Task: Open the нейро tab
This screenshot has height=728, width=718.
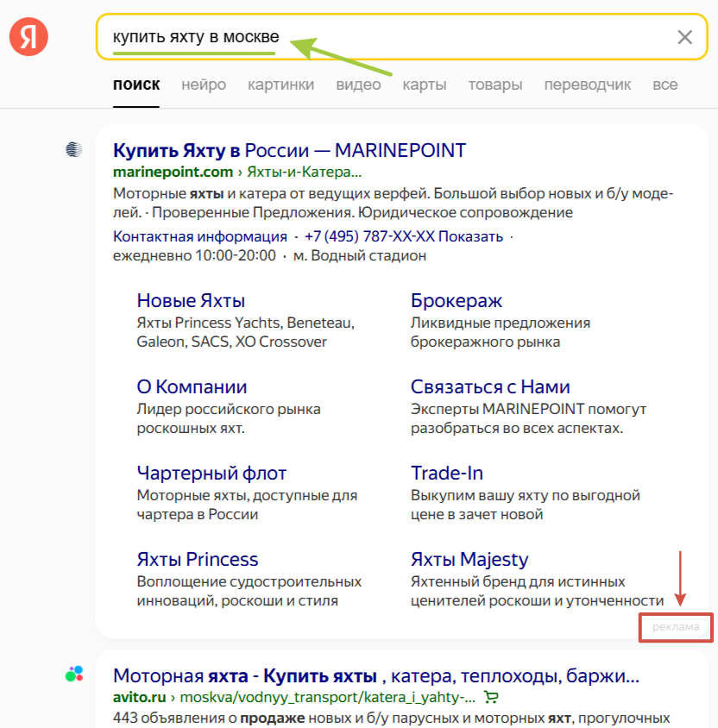Action: [x=204, y=85]
